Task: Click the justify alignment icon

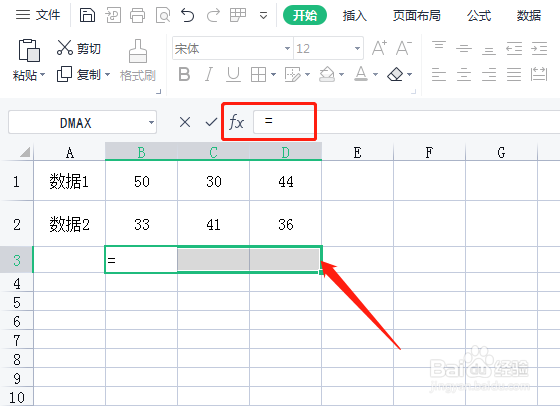Action: tap(514, 75)
